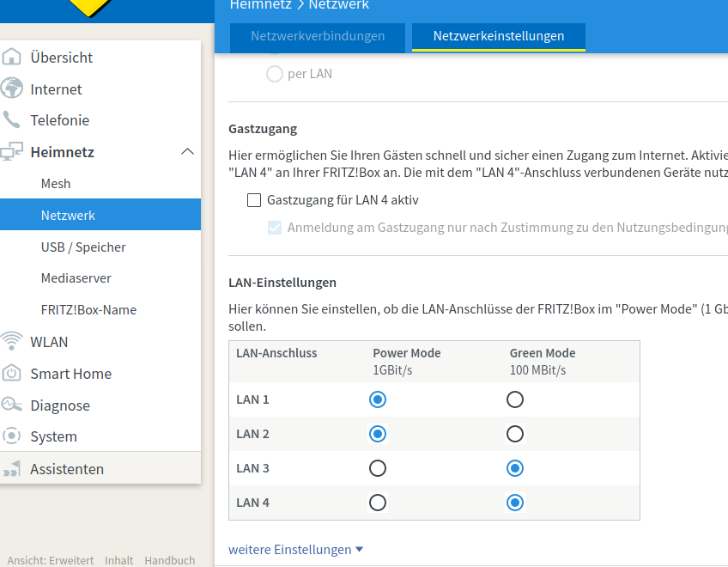Set LAN 3 to Power Mode
Viewport: 728px width, 567px height.
(x=378, y=468)
